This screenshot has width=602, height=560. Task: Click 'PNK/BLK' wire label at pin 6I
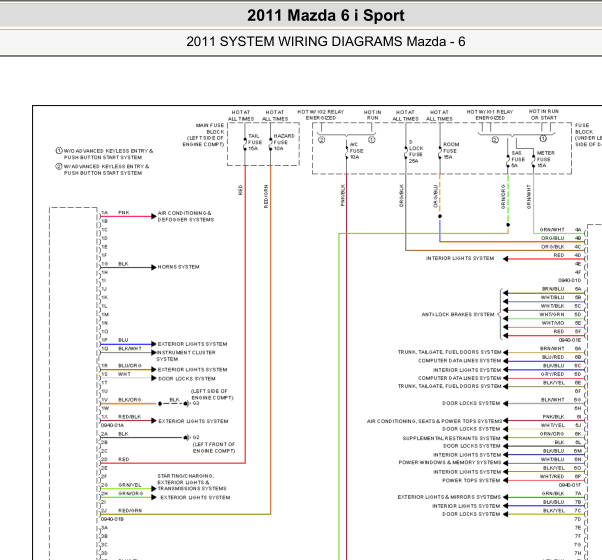(x=554, y=417)
